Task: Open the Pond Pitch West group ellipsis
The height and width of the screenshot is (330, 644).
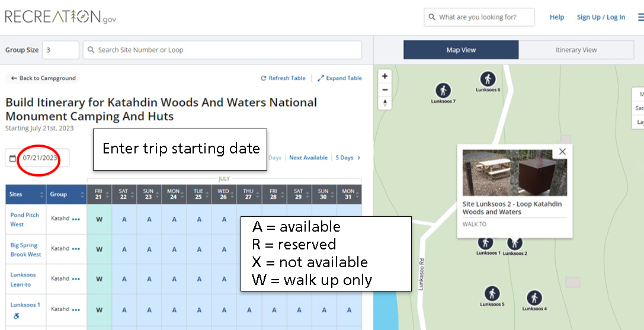Action: point(76,219)
